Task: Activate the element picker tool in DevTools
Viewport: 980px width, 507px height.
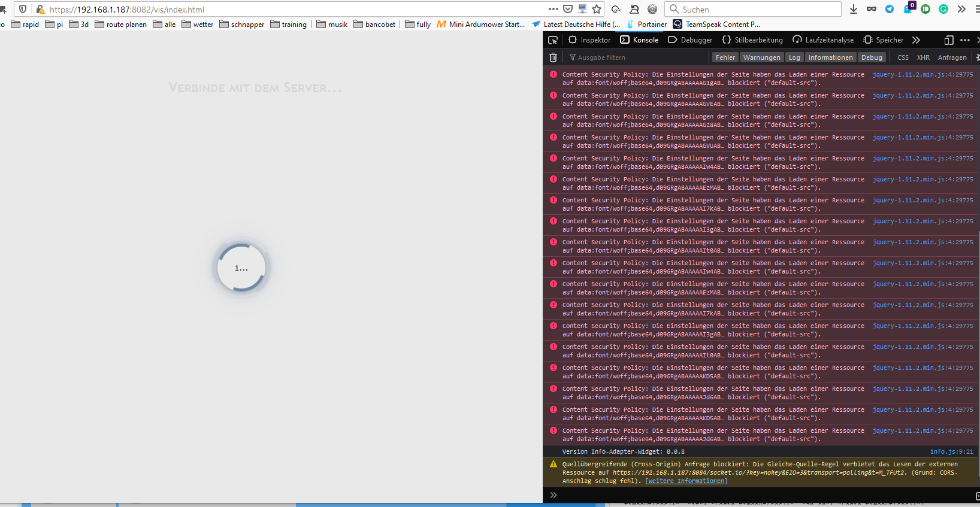Action: point(553,40)
